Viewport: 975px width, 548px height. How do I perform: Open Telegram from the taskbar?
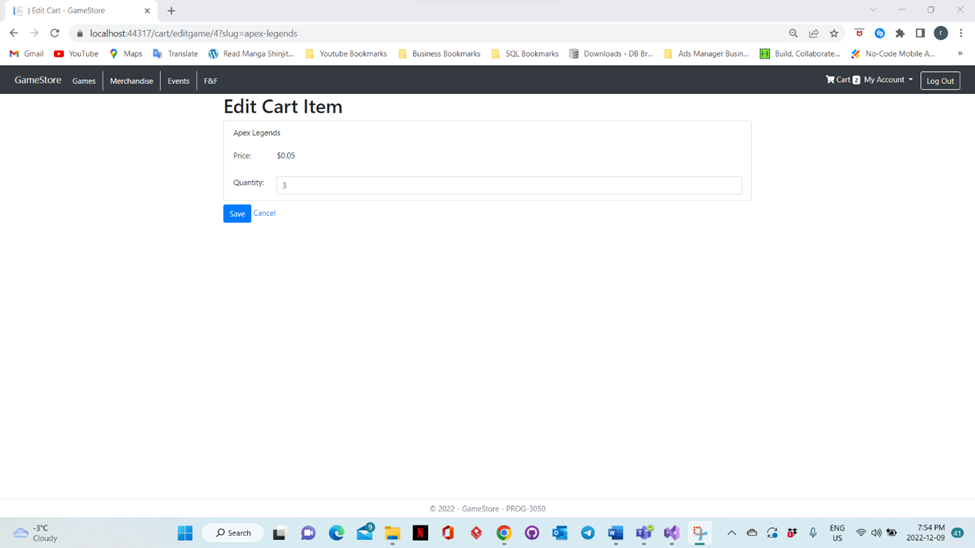click(x=588, y=533)
